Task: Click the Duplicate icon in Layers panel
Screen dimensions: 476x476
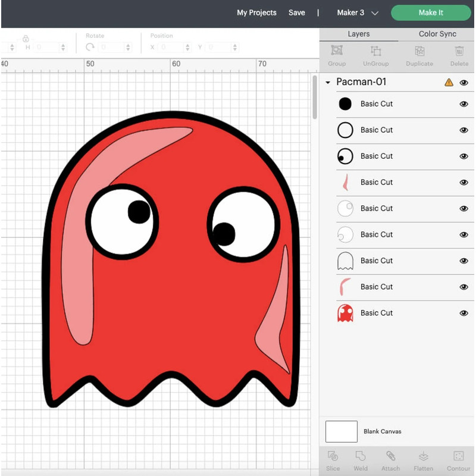Action: [x=419, y=55]
